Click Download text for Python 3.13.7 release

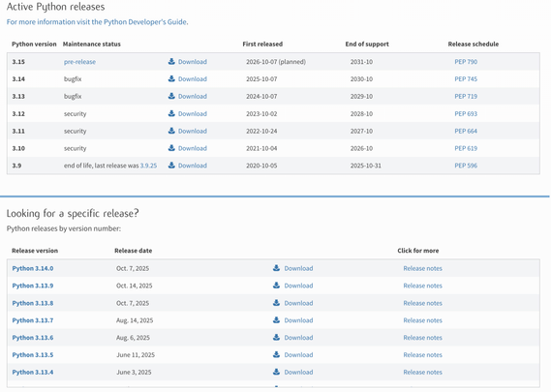(x=298, y=320)
